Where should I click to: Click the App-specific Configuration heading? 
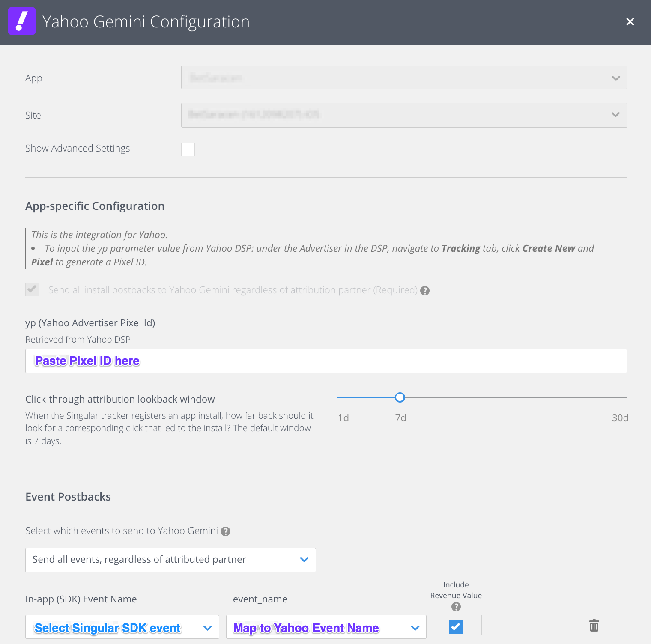[x=95, y=206]
